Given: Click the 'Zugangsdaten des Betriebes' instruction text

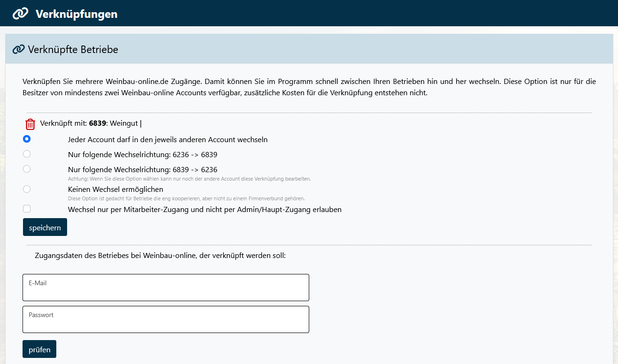Looking at the screenshot, I should (x=160, y=256).
